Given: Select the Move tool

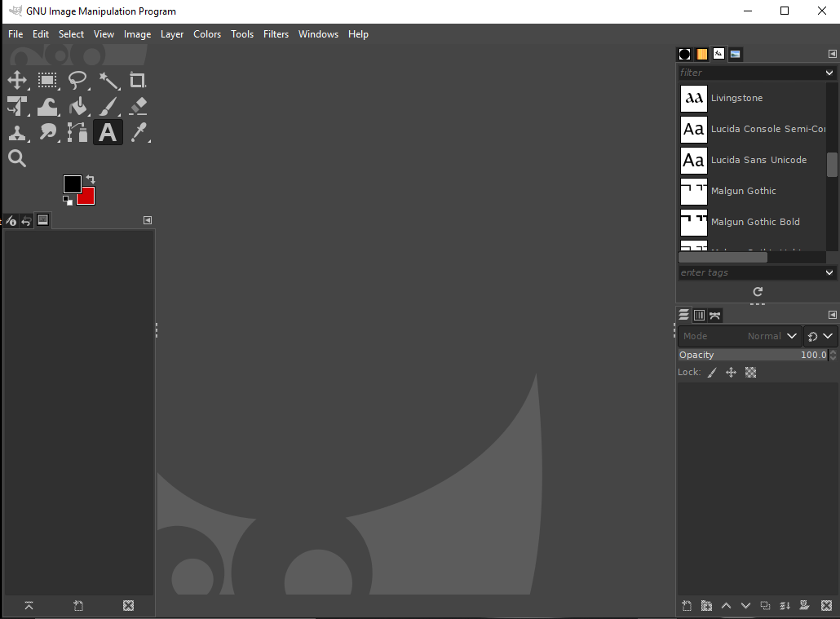Looking at the screenshot, I should 17,80.
